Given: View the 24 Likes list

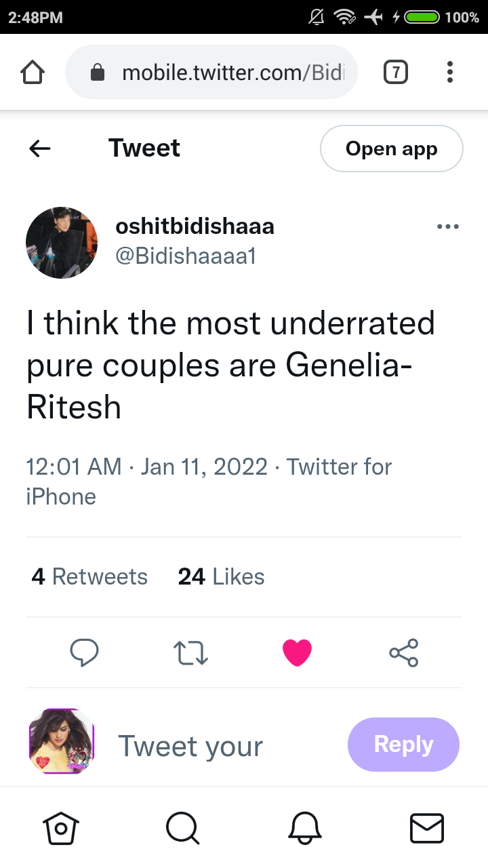Looking at the screenshot, I should point(221,577).
